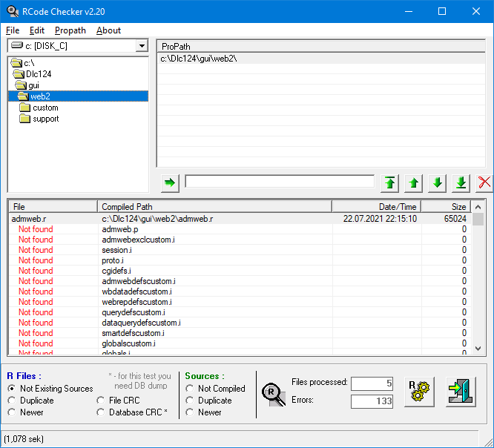Open the Edit menu
The width and height of the screenshot is (494, 448).
coord(37,30)
